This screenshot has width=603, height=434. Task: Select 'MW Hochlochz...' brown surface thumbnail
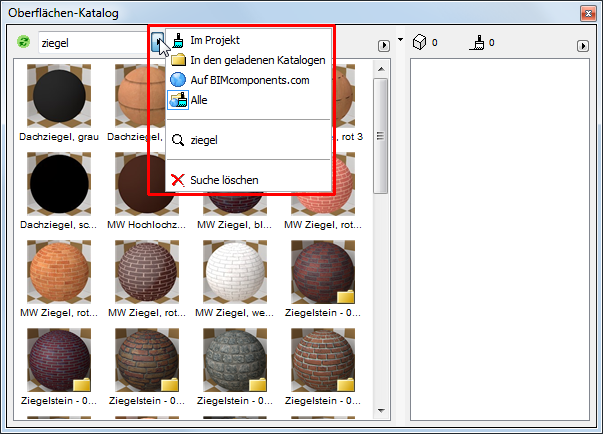coord(147,184)
